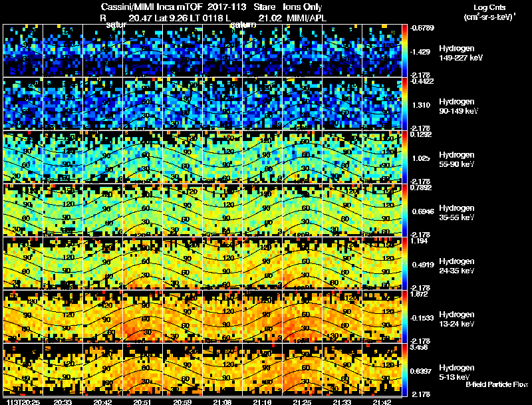Click the '(cm²-sr-s-keV)' units label

pyautogui.click(x=489, y=17)
